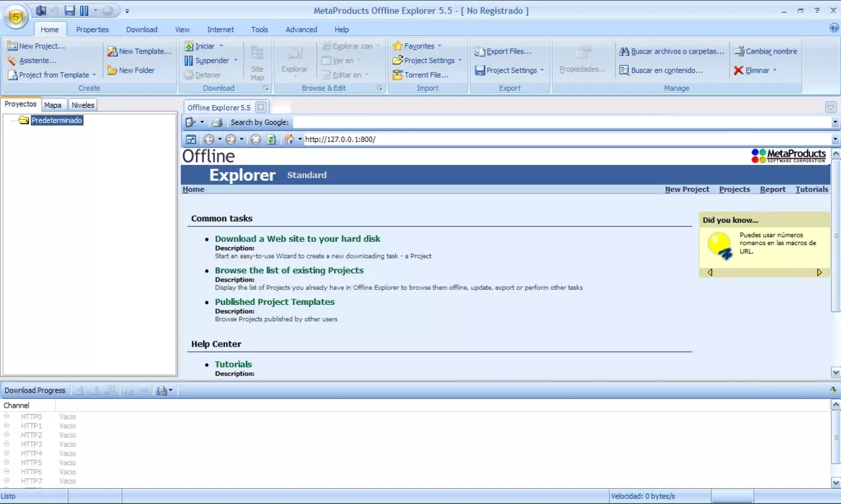Click Cambiar nombre to rename

tap(765, 51)
